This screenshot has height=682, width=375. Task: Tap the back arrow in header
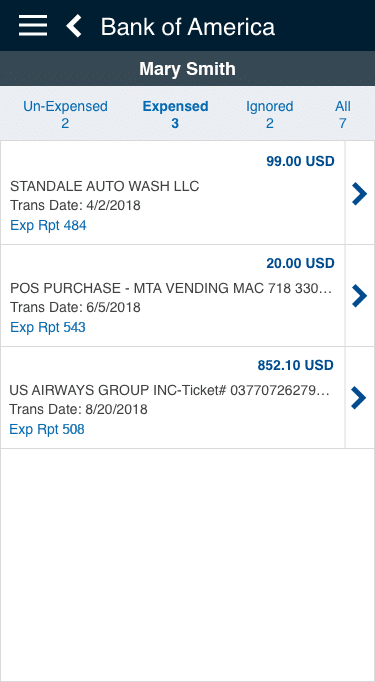pyautogui.click(x=74, y=26)
